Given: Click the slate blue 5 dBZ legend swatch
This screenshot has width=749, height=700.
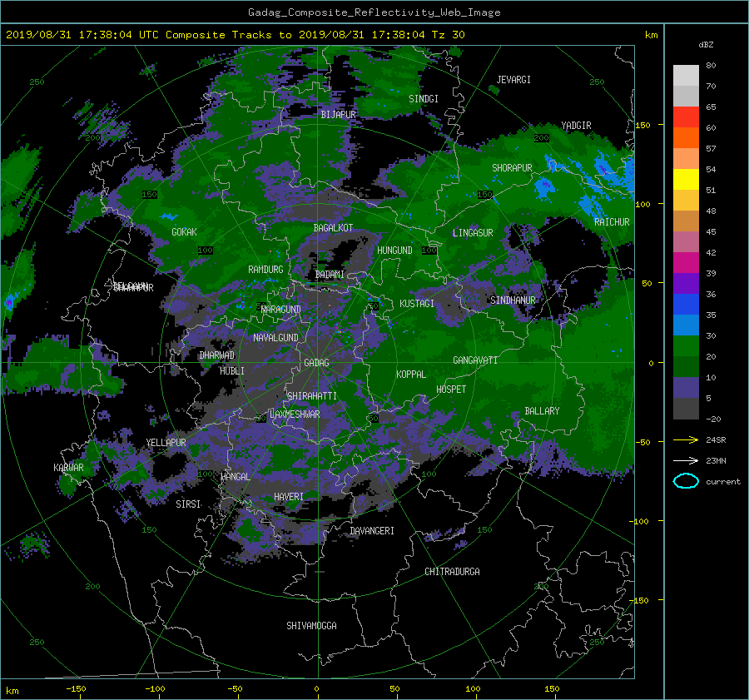Looking at the screenshot, I should pos(686,388).
